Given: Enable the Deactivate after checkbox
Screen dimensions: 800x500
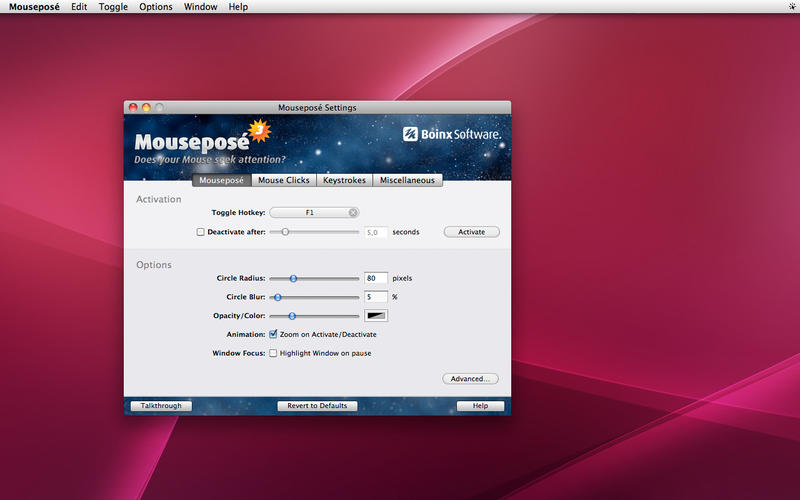Looking at the screenshot, I should [201, 232].
